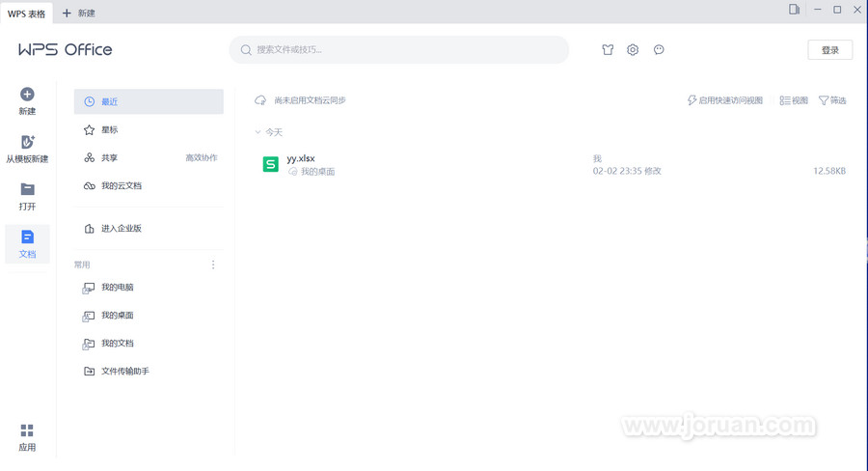This screenshot has width=868, height=471.
Task: Focus the 搜索文件或技巧 search box
Action: (x=399, y=50)
